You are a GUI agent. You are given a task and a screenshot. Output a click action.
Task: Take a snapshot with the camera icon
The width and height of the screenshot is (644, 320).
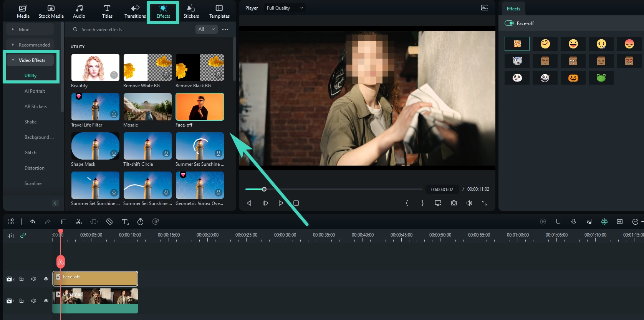point(454,203)
